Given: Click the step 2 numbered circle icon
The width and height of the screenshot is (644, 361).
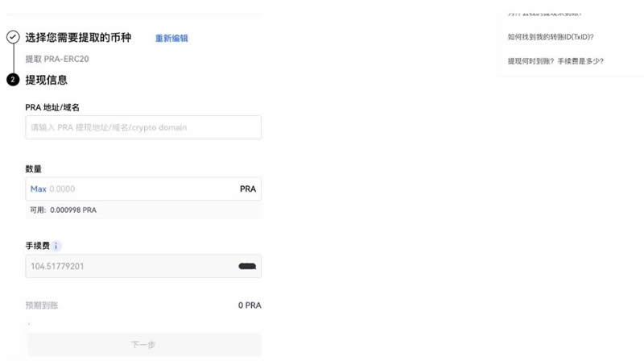Looking at the screenshot, I should point(13,80).
